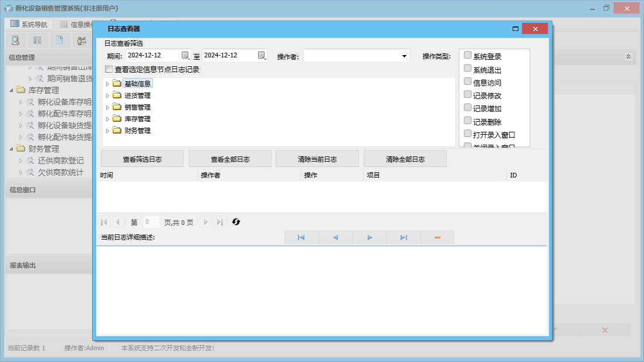Click the ID column header
The height and width of the screenshot is (362, 644).
527,175
